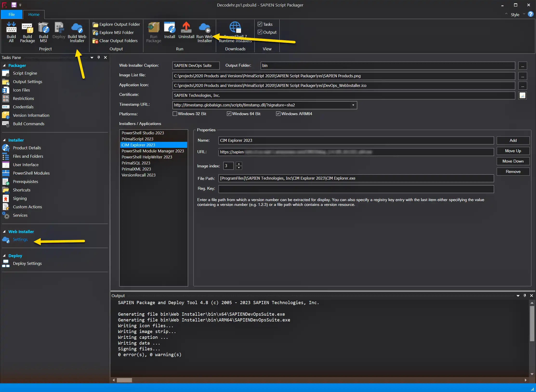Image resolution: width=536 pixels, height=392 pixels.
Task: Click the save icon in title bar
Action: point(14,5)
